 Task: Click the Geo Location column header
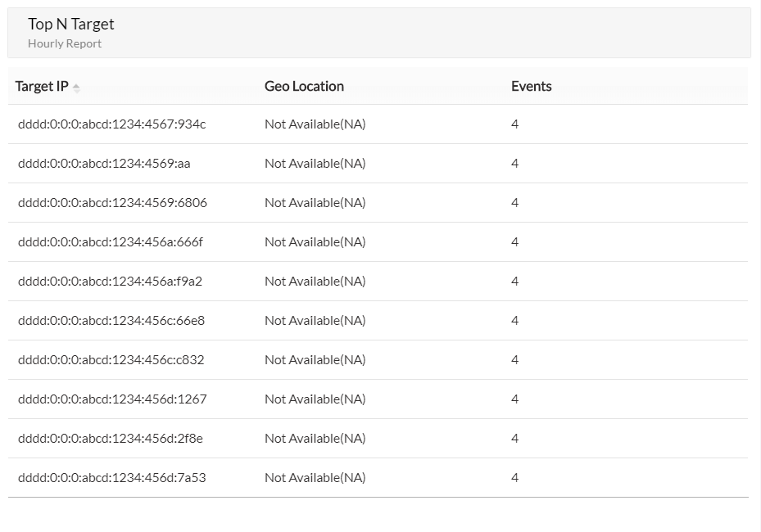tap(304, 86)
